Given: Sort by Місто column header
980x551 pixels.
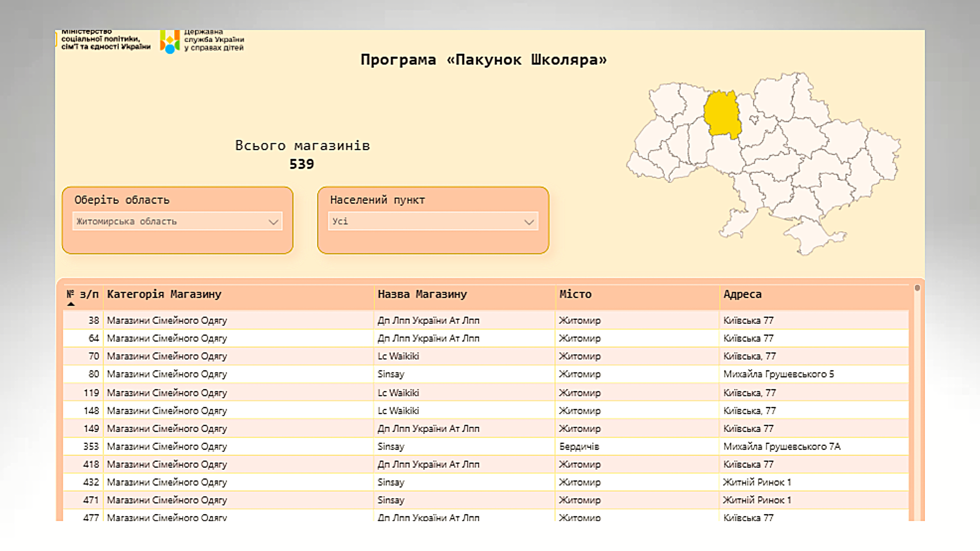Looking at the screenshot, I should [575, 294].
